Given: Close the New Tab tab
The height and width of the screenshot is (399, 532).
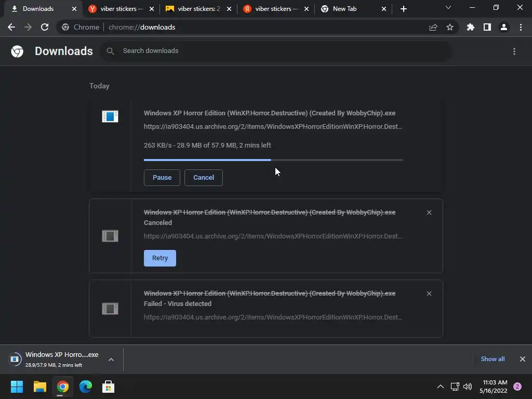Looking at the screenshot, I should click(x=384, y=9).
